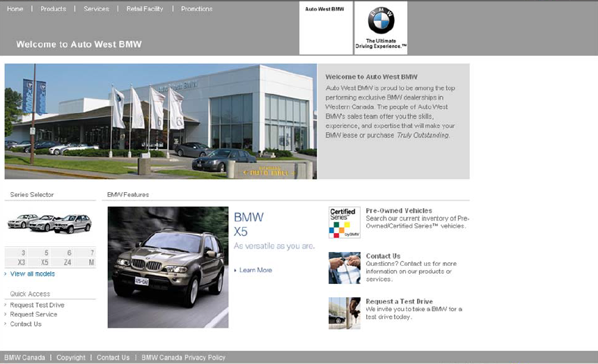Open the Services menu
This screenshot has height=364, width=598.
96,9
